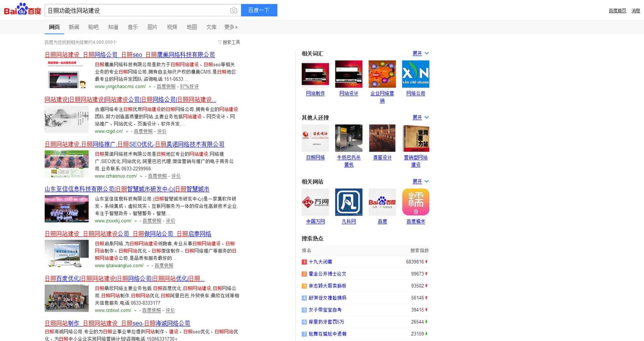
Task: Open result title 日昊诺网络技术有限公司
Action: [135, 144]
